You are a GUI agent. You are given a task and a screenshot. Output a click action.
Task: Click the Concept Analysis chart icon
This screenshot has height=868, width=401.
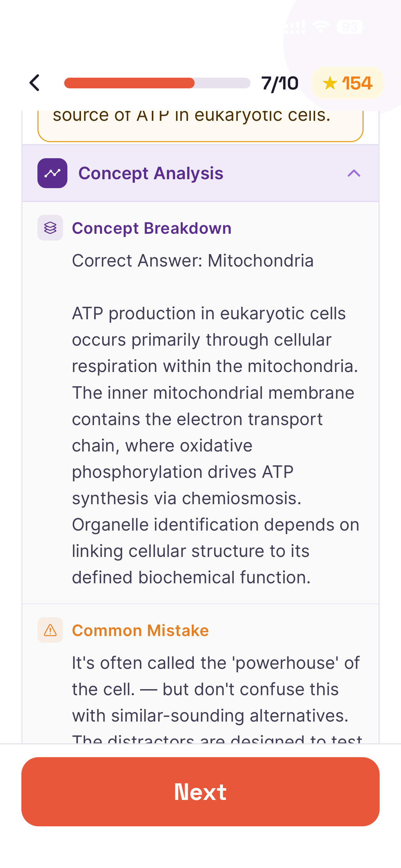pyautogui.click(x=52, y=173)
